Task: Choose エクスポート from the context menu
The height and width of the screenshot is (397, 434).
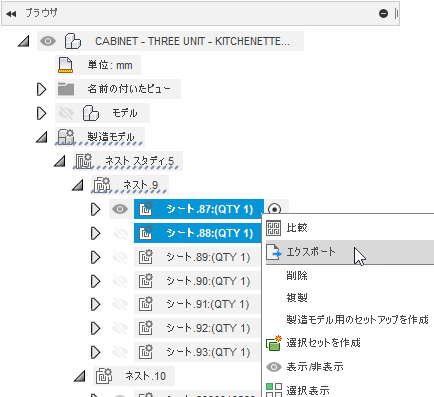Action: tap(350, 252)
